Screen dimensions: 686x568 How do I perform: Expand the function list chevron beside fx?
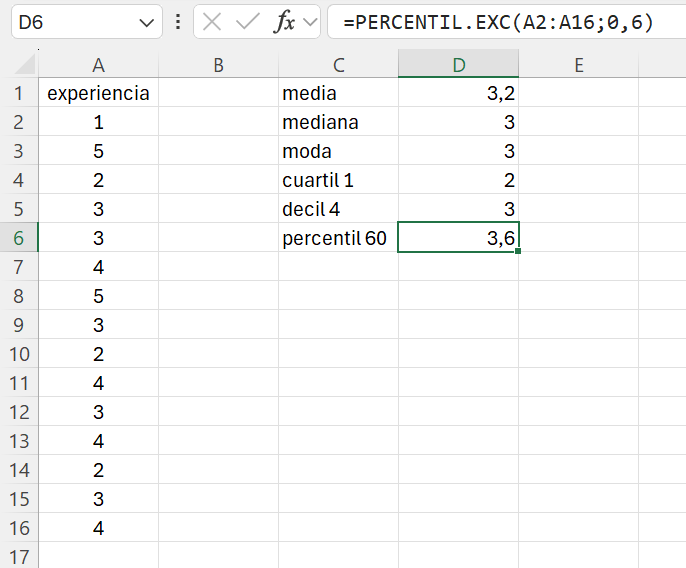click(x=310, y=22)
